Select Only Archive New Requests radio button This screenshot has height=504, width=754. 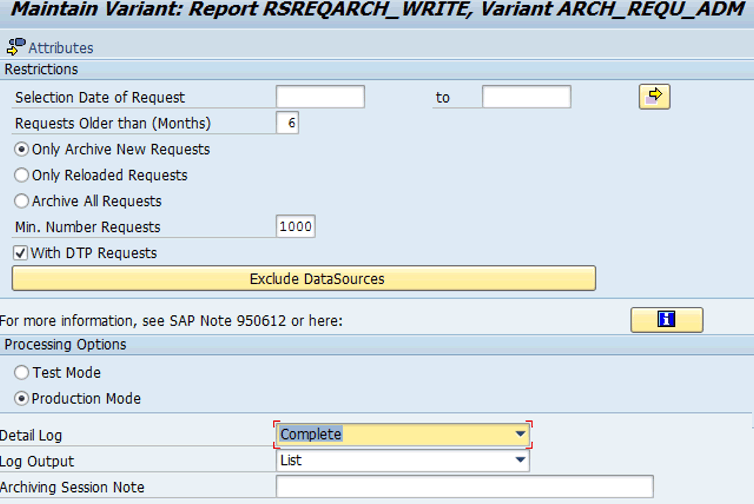click(x=22, y=149)
